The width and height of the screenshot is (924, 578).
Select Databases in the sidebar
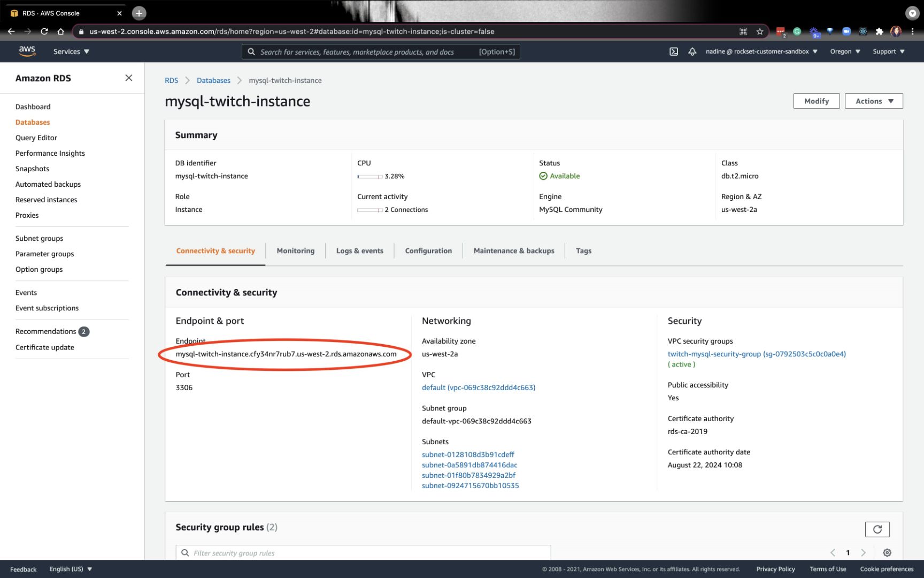(33, 123)
